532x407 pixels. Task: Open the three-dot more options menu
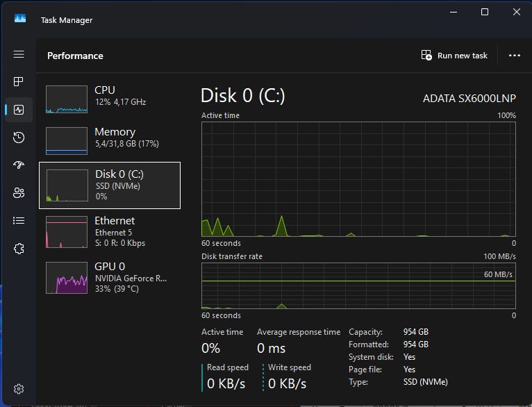click(x=515, y=56)
